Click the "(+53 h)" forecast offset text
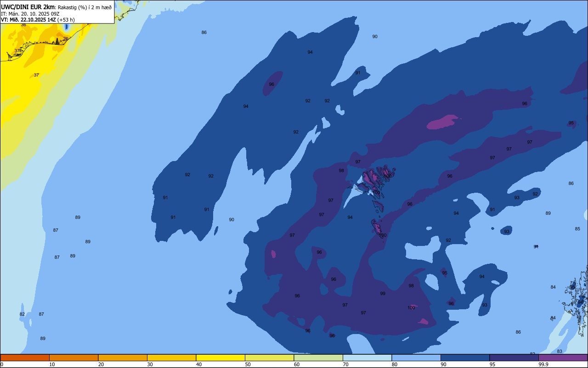Screen dimensions: 588x368 pyautogui.click(x=66, y=20)
